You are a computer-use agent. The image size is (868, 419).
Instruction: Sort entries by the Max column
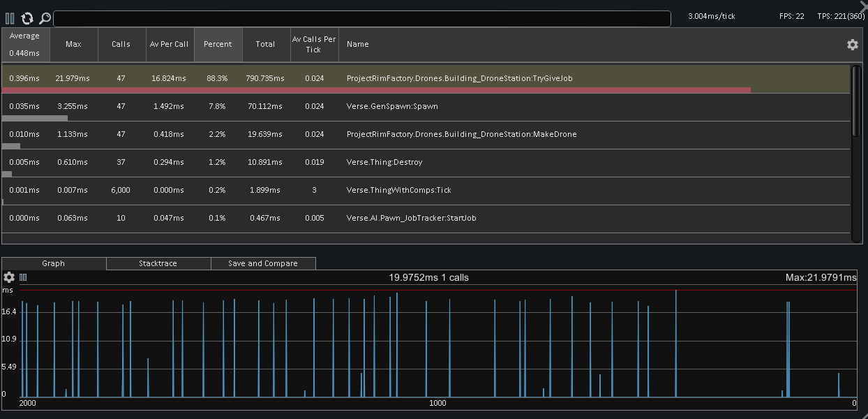click(x=73, y=44)
